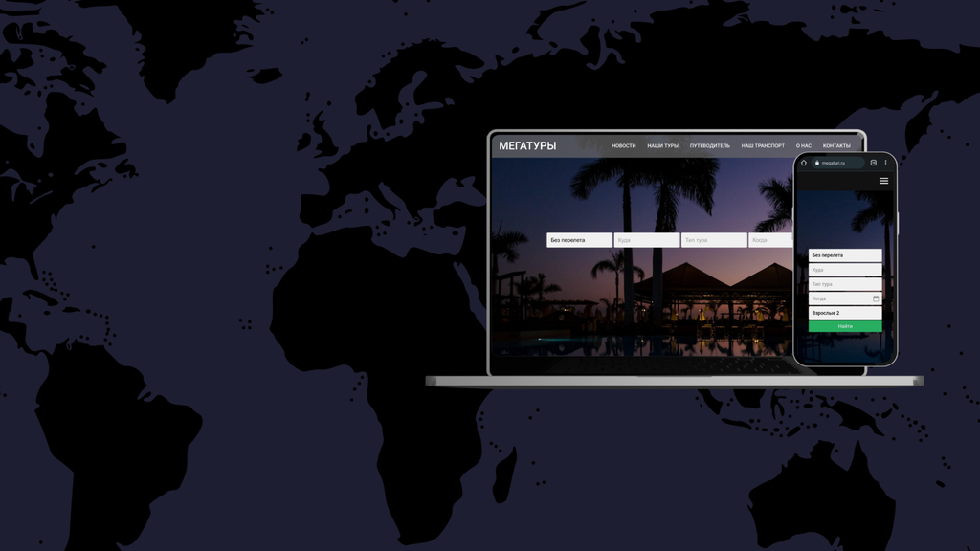
Task: Open the tab switcher in phone browser
Action: click(x=873, y=163)
